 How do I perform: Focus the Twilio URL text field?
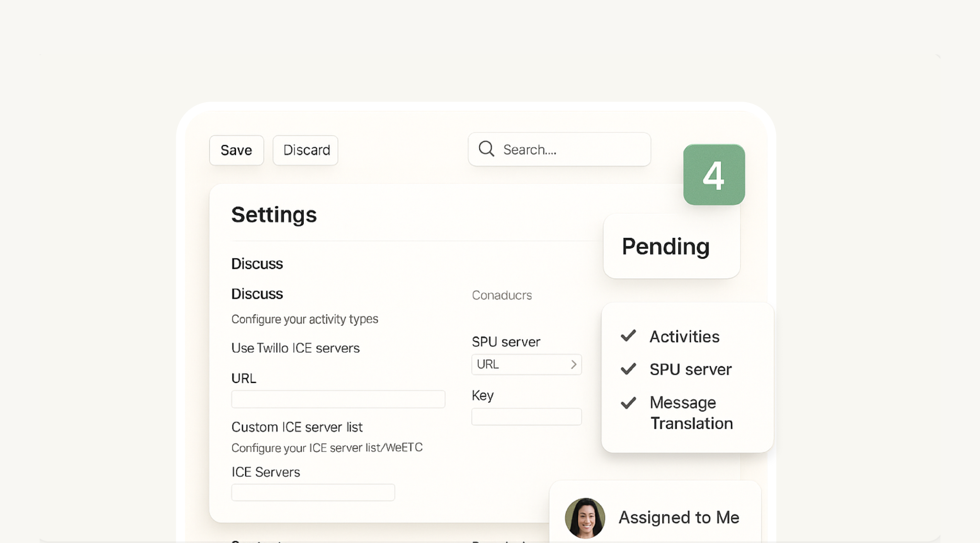338,399
